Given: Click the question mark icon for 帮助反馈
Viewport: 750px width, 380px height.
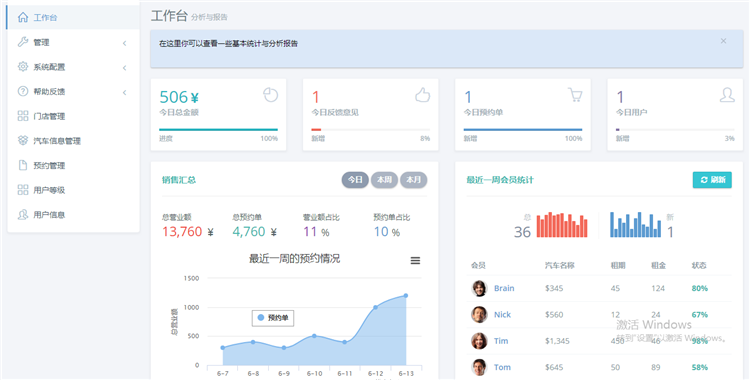Looking at the screenshot, I should pyautogui.click(x=22, y=91).
